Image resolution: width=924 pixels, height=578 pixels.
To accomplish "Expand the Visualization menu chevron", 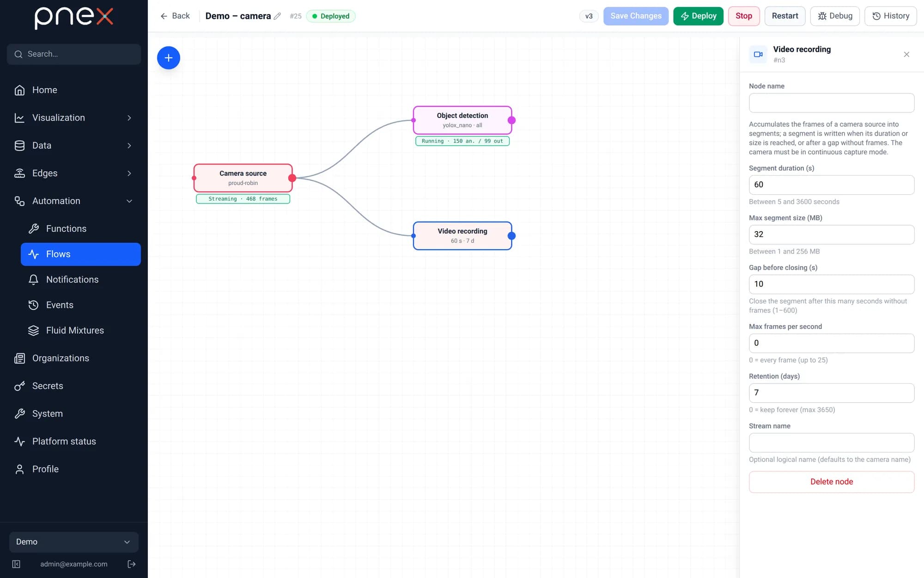I will [x=129, y=118].
